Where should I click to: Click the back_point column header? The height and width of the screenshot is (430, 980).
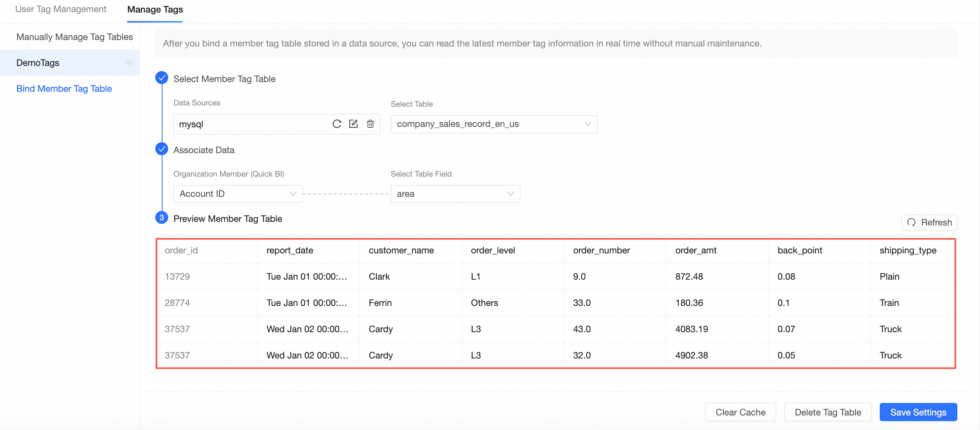click(x=800, y=251)
